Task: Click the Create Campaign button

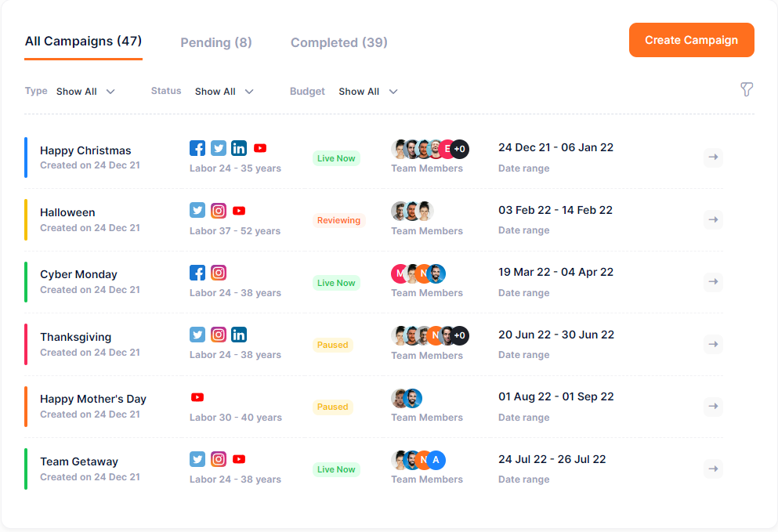Action: [x=691, y=40]
